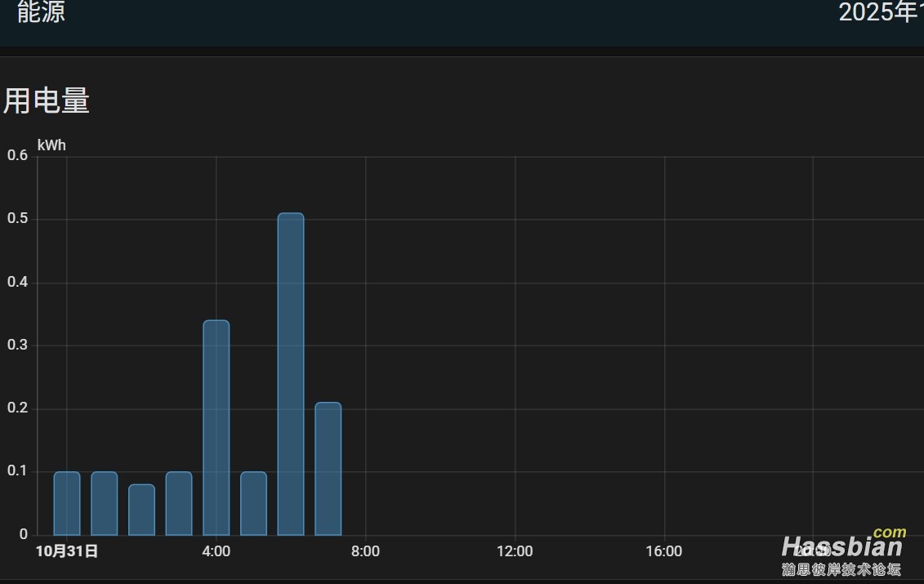Click the 4:00 time axis label
The height and width of the screenshot is (584, 924).
click(x=216, y=551)
